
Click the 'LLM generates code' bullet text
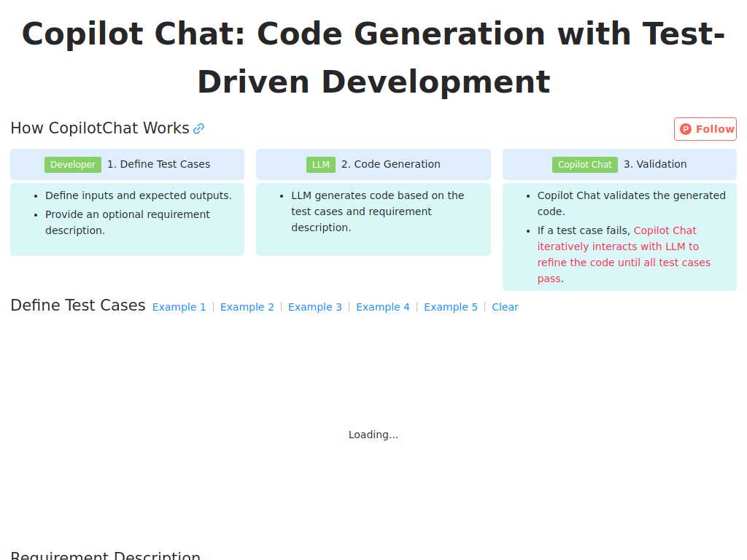tap(378, 211)
